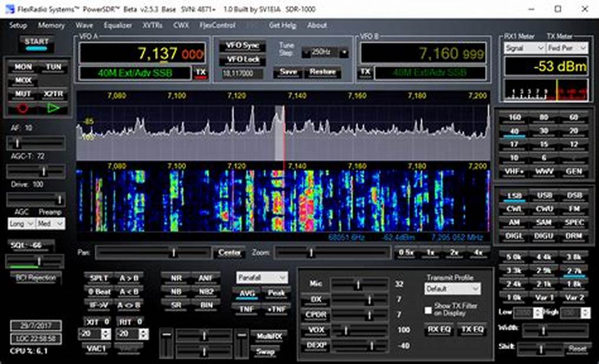This screenshot has width=599, height=364.
Task: Center the panadapter display
Action: tap(229, 252)
